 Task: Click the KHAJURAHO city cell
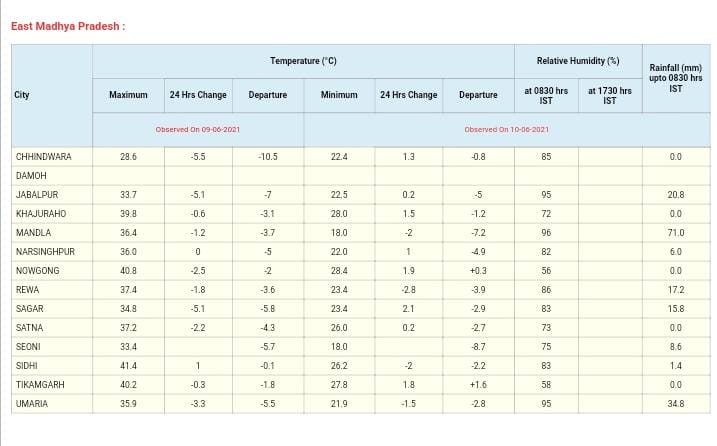[x=42, y=214]
